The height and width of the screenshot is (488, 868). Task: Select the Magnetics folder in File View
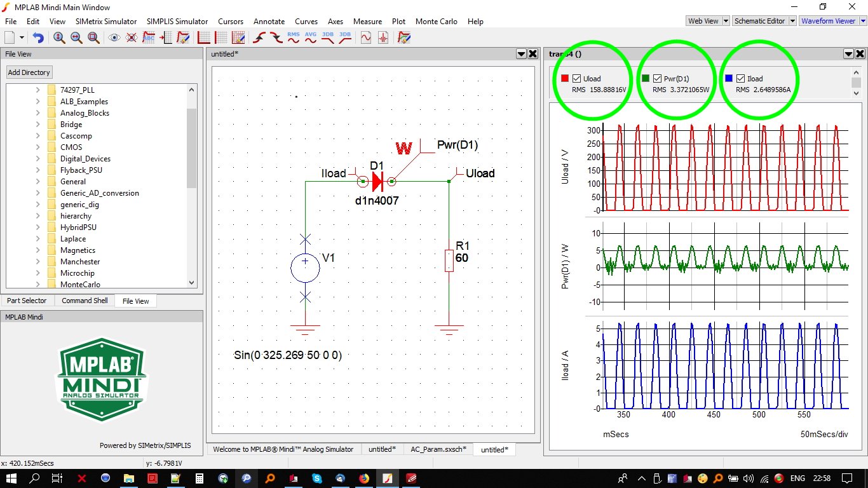(x=78, y=250)
